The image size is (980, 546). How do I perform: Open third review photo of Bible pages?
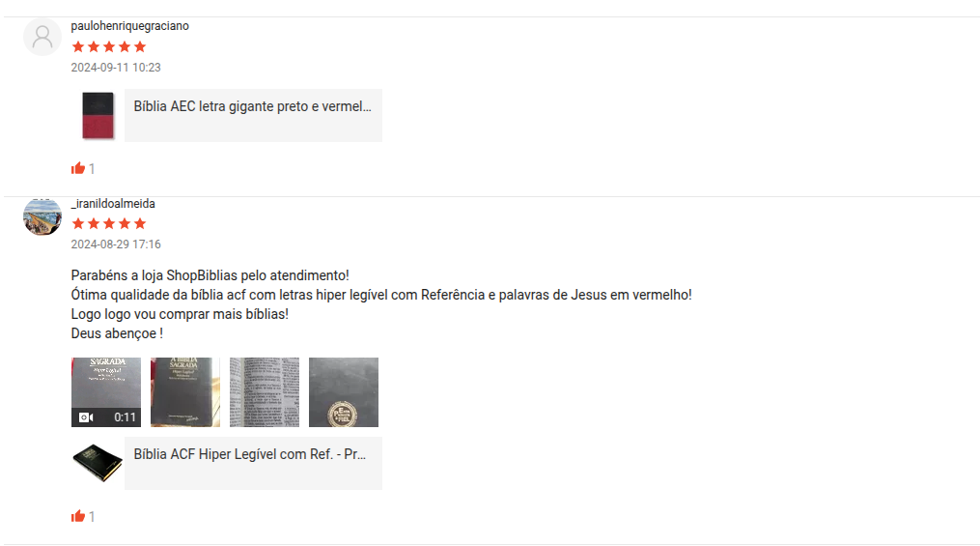265,392
